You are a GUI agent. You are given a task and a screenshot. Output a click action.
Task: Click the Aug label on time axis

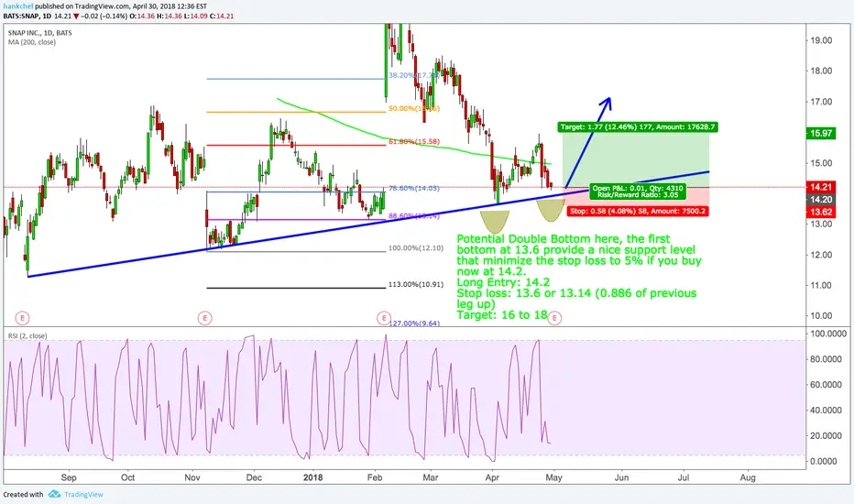pos(748,477)
